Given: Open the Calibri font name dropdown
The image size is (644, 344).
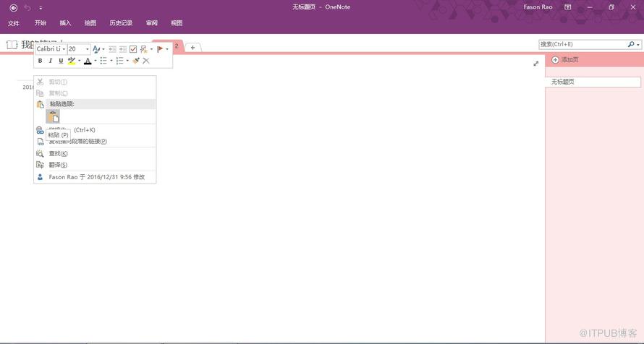Looking at the screenshot, I should pos(64,49).
